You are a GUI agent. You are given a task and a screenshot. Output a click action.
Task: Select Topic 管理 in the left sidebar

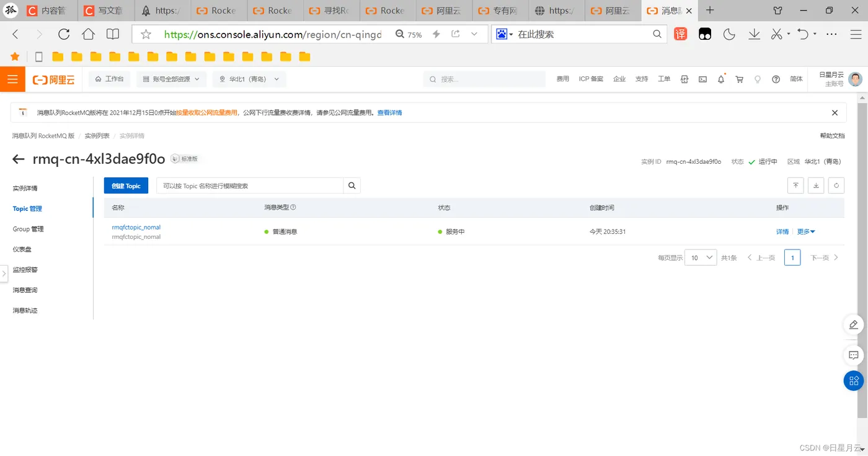27,208
